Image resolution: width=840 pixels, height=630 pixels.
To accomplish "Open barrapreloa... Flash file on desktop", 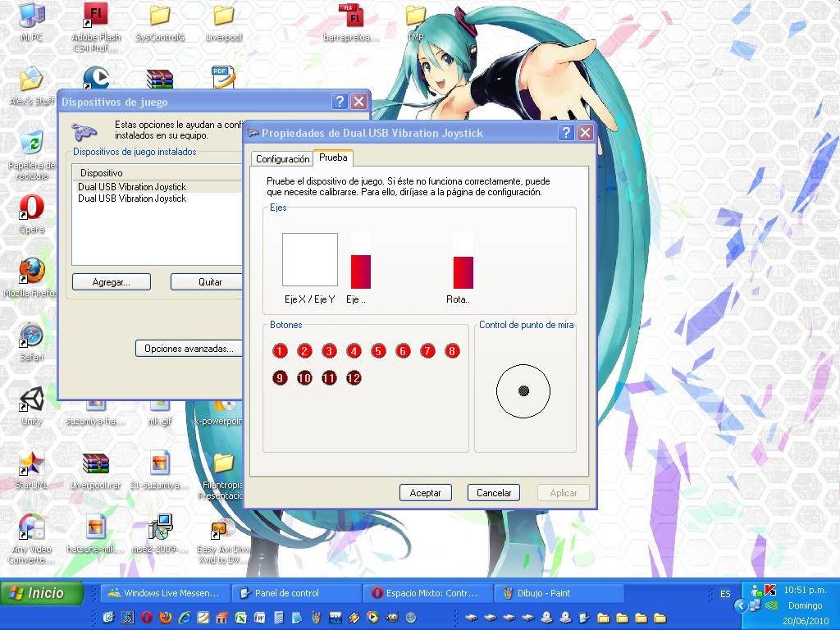I will (351, 21).
